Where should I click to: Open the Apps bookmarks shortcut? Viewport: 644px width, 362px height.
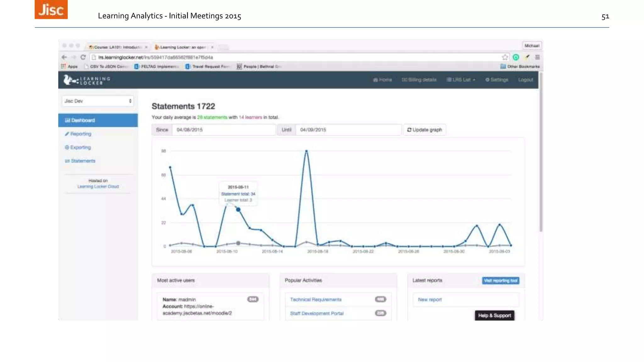[69, 66]
